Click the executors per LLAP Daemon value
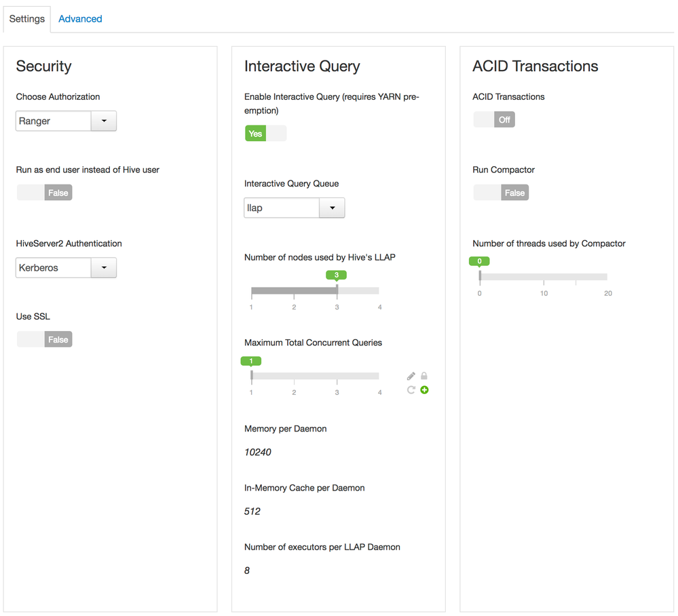The width and height of the screenshot is (678, 616). (x=247, y=570)
